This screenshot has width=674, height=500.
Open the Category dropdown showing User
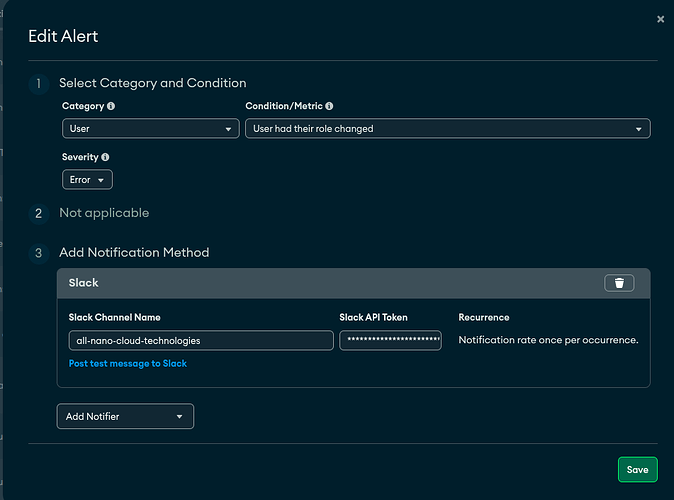[x=149, y=128]
